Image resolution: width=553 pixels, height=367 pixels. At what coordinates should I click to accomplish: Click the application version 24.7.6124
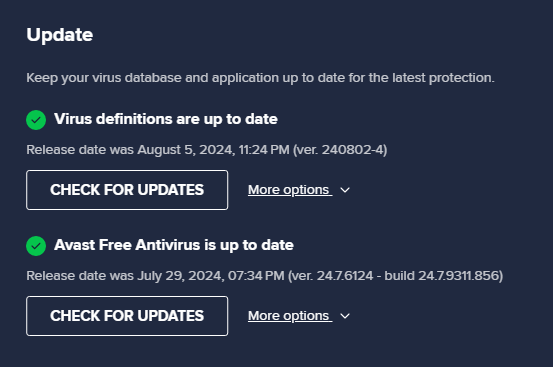345,276
